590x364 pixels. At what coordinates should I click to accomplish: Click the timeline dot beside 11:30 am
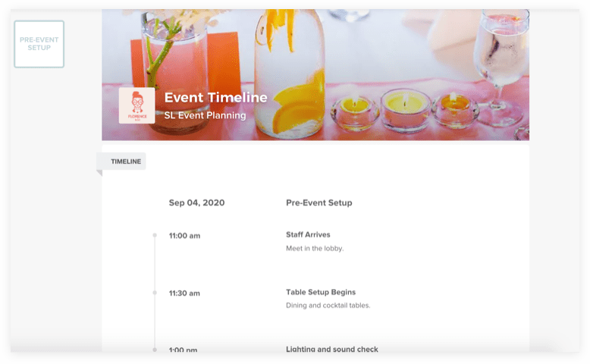[155, 293]
